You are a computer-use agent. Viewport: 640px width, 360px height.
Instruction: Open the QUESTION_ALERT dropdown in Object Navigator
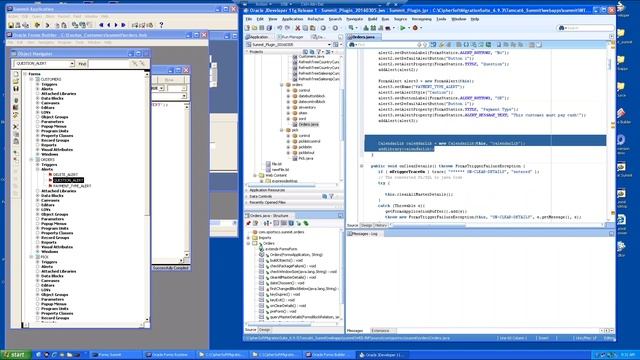click(72, 64)
